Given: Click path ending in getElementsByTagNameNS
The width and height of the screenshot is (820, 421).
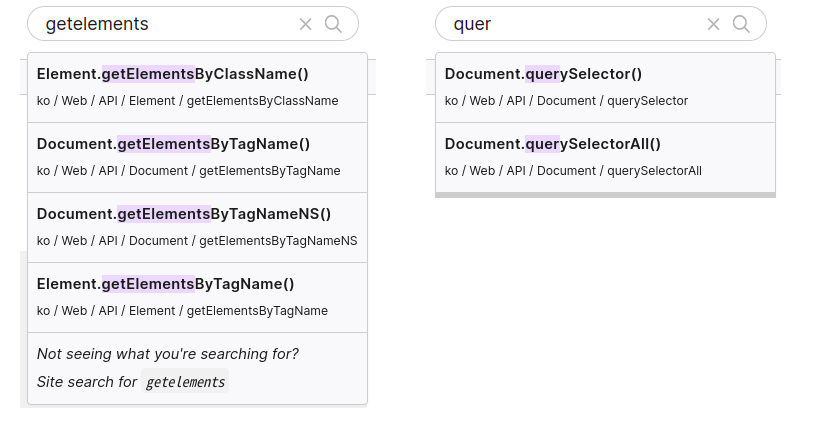Looking at the screenshot, I should tap(197, 241).
